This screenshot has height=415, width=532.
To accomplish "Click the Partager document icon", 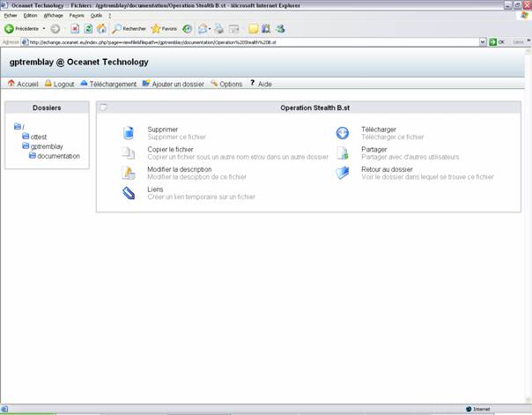I will [343, 152].
